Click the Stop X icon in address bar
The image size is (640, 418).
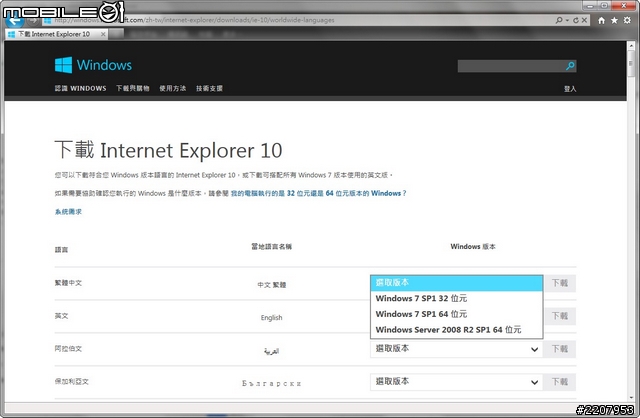[584, 20]
